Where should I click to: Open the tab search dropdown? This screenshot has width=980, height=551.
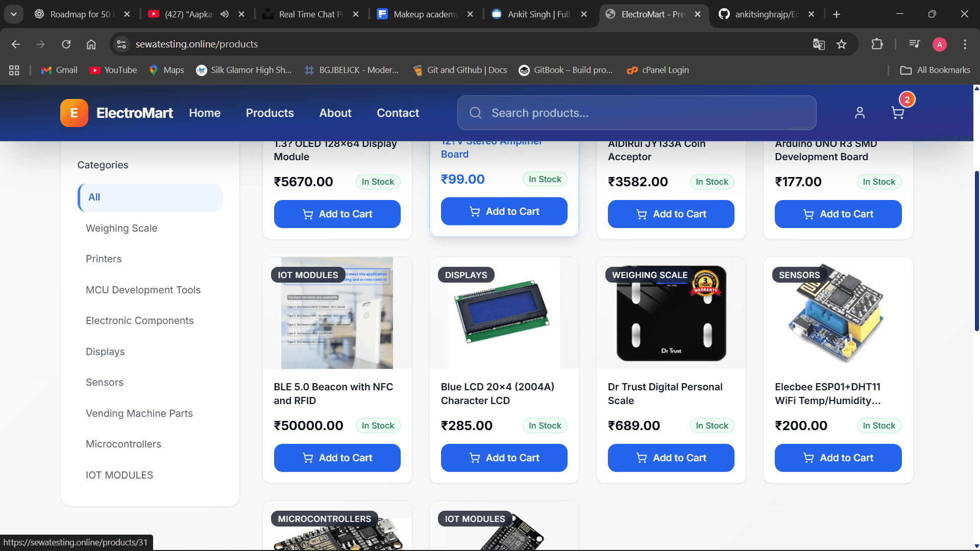(x=14, y=14)
